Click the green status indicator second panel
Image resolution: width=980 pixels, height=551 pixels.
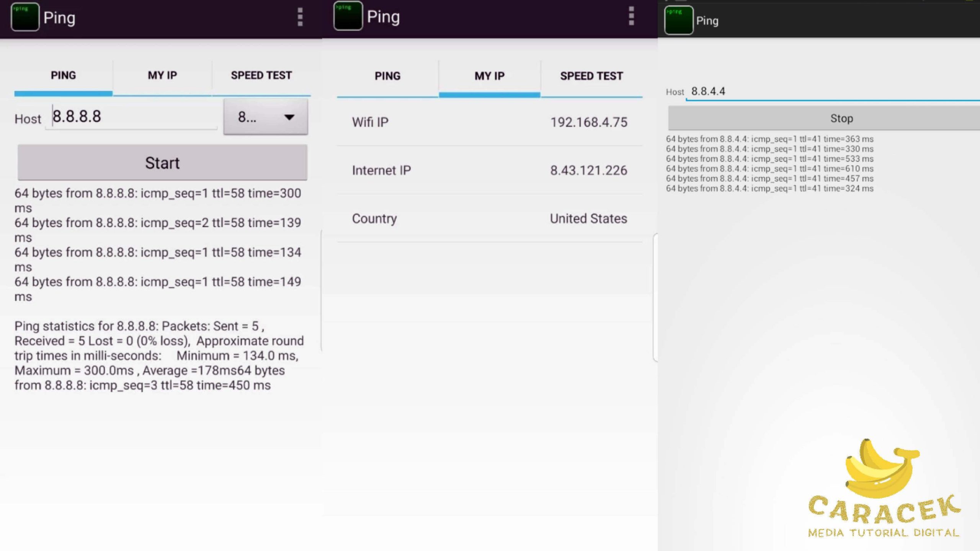coord(347,16)
